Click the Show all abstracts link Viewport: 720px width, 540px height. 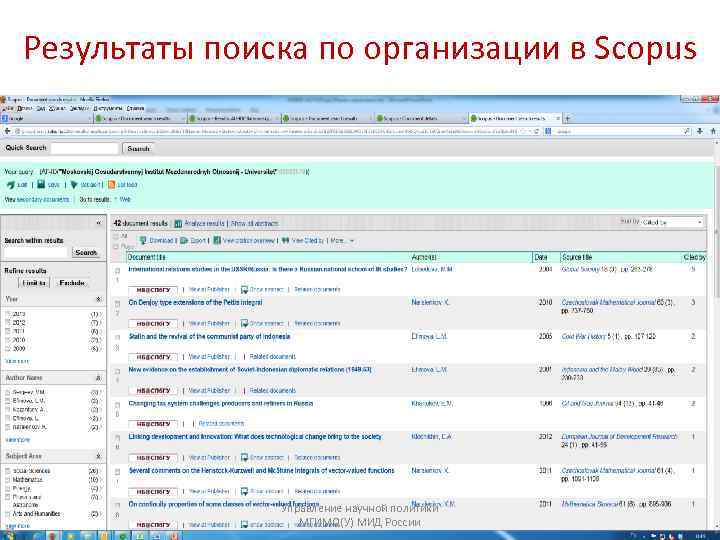(254, 224)
